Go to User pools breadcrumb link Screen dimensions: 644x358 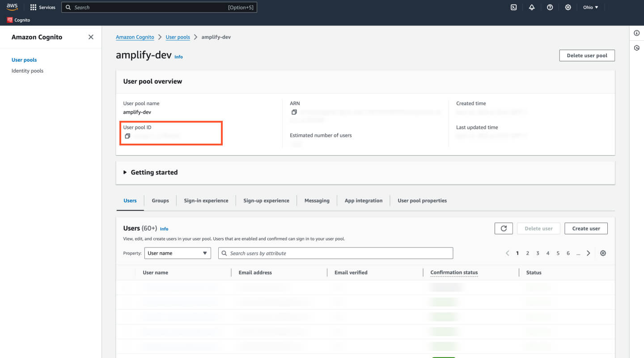point(178,37)
